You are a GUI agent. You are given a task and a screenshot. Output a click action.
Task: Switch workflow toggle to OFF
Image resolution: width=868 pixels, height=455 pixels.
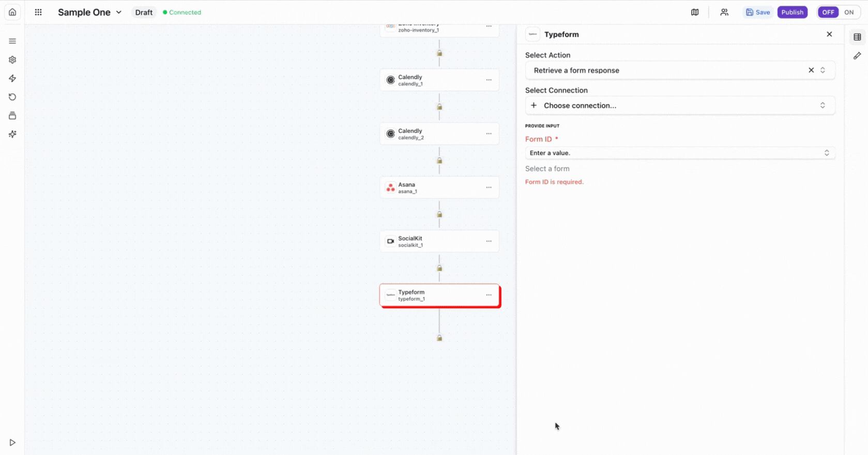pyautogui.click(x=828, y=12)
